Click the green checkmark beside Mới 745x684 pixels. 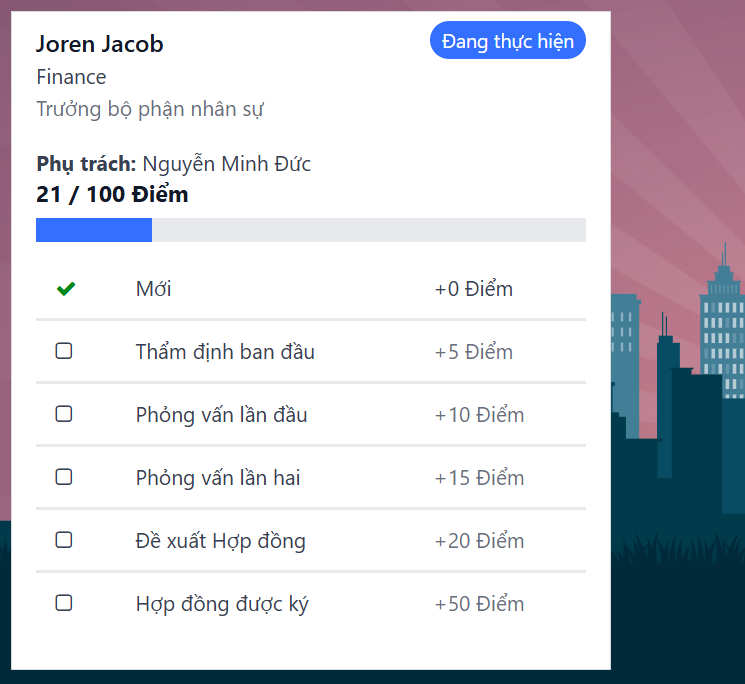66,289
